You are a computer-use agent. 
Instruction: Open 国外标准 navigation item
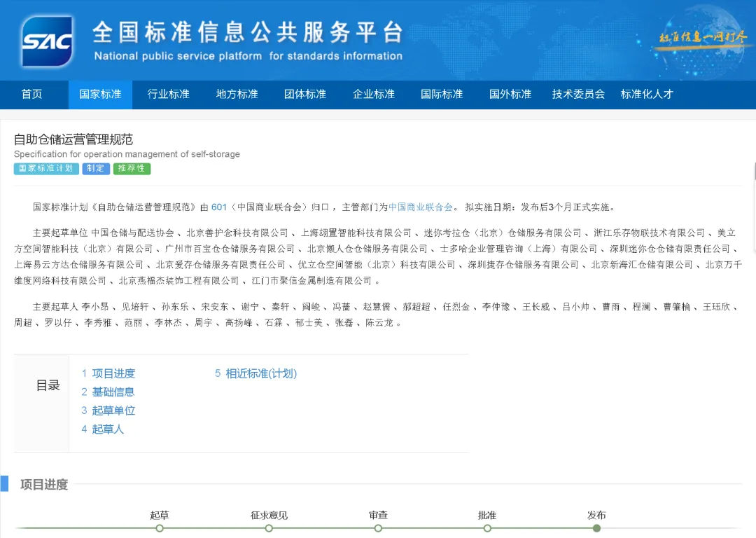click(x=510, y=94)
